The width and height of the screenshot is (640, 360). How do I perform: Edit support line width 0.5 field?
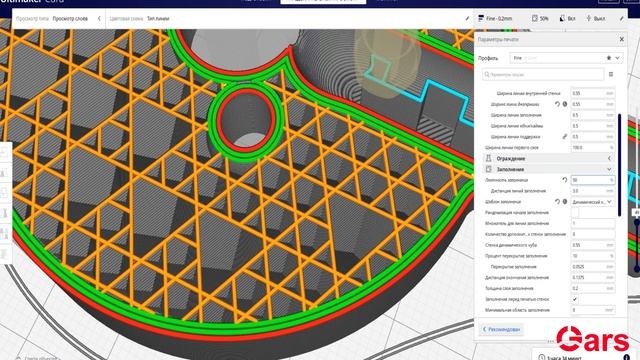click(593, 137)
